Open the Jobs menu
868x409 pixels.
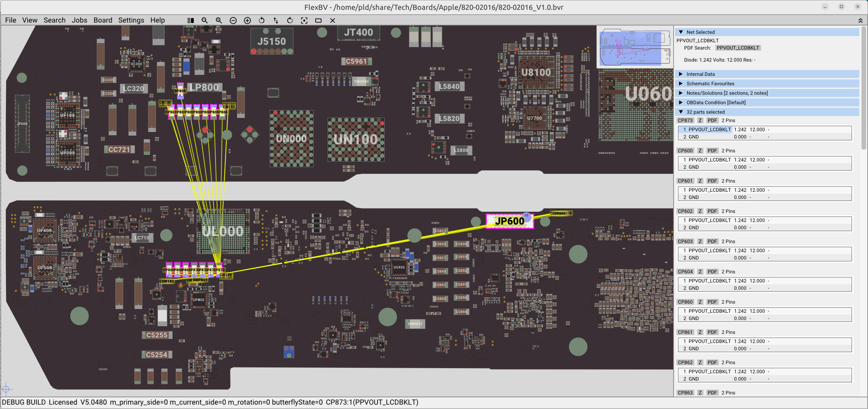[x=79, y=20]
